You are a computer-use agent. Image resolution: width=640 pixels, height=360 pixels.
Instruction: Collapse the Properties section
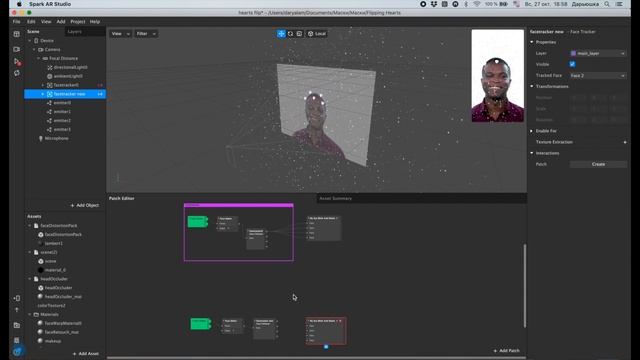pos(532,42)
